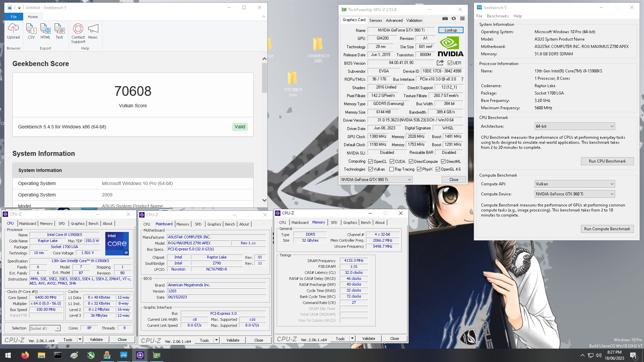Toggle the CUDA checkbox
The image size is (644, 362).
click(392, 162)
